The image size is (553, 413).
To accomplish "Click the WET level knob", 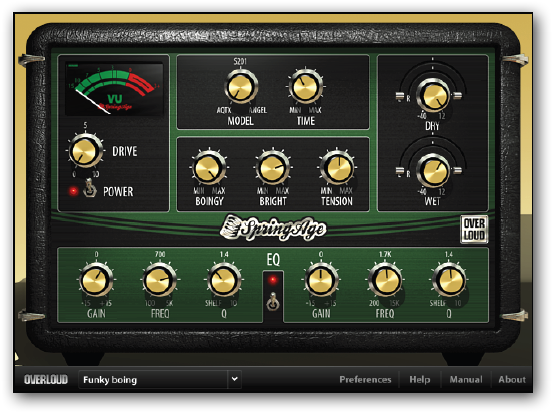I will pyautogui.click(x=433, y=171).
